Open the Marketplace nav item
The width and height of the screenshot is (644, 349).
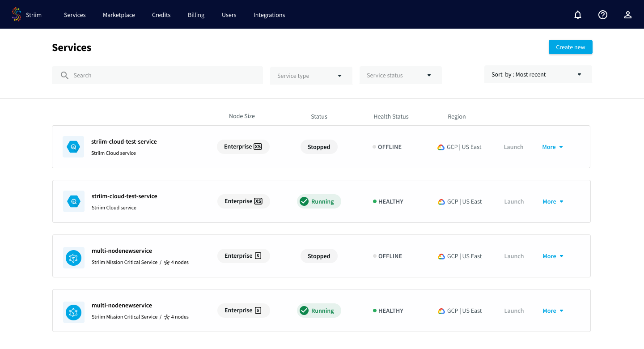(119, 15)
